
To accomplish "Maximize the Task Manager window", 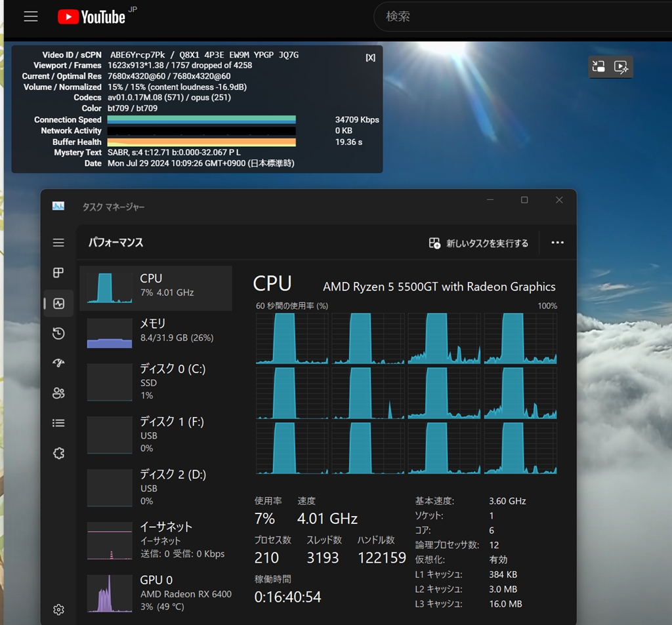I will (524, 200).
